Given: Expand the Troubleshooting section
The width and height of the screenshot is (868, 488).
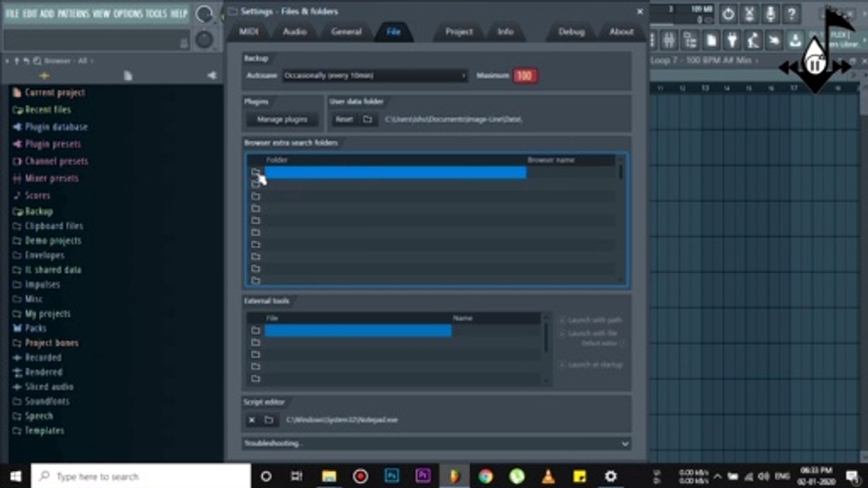Looking at the screenshot, I should 437,443.
